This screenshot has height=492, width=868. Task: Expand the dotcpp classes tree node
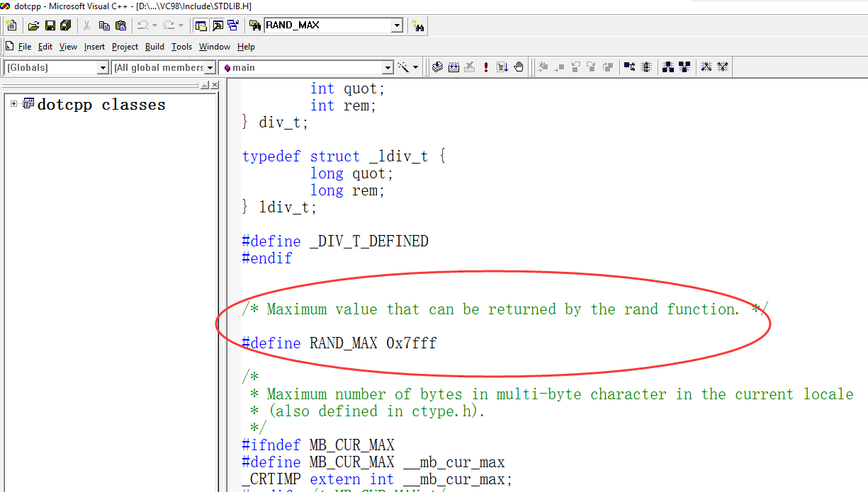point(13,104)
